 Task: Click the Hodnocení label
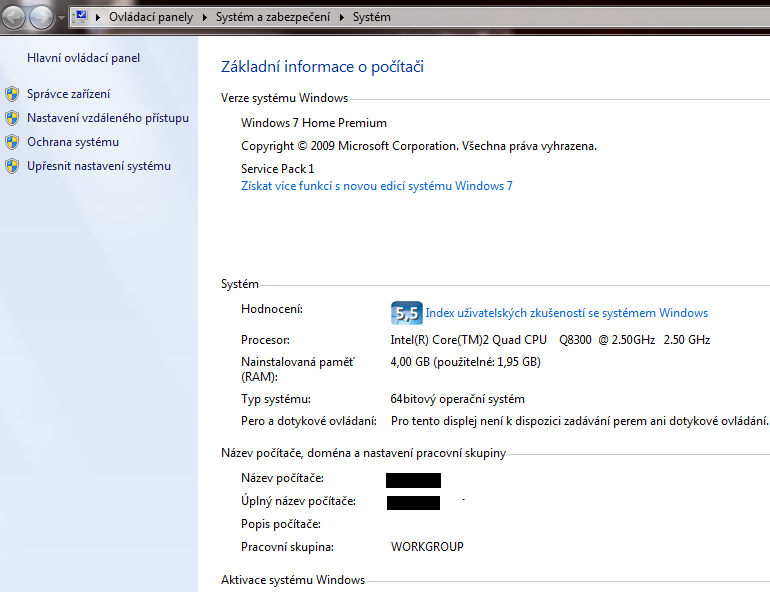[272, 309]
